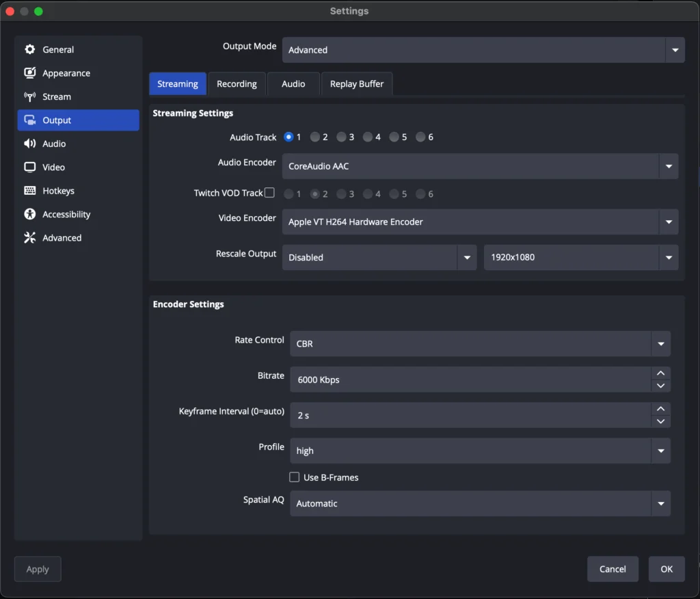Open Stream settings via antenna icon
The height and width of the screenshot is (599, 700).
tap(29, 96)
